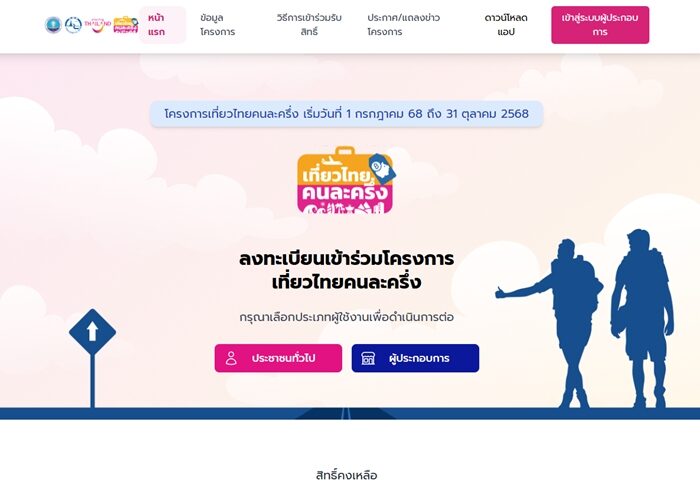Go to ดาวน์โหลดแอป link
Screen dimensions: 700x488
506,25
